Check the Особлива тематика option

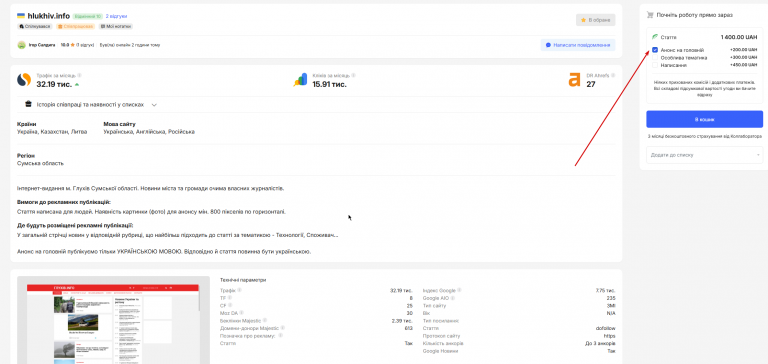tap(655, 57)
